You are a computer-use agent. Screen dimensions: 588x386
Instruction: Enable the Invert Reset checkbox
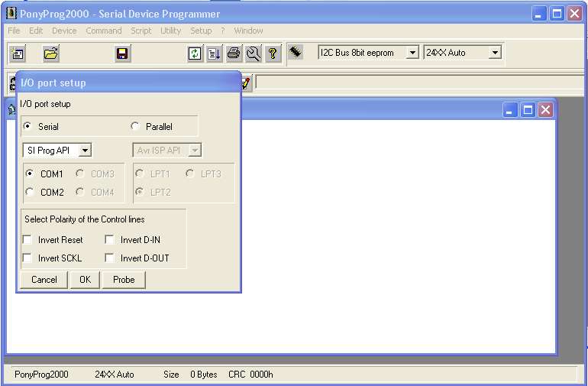tap(28, 240)
